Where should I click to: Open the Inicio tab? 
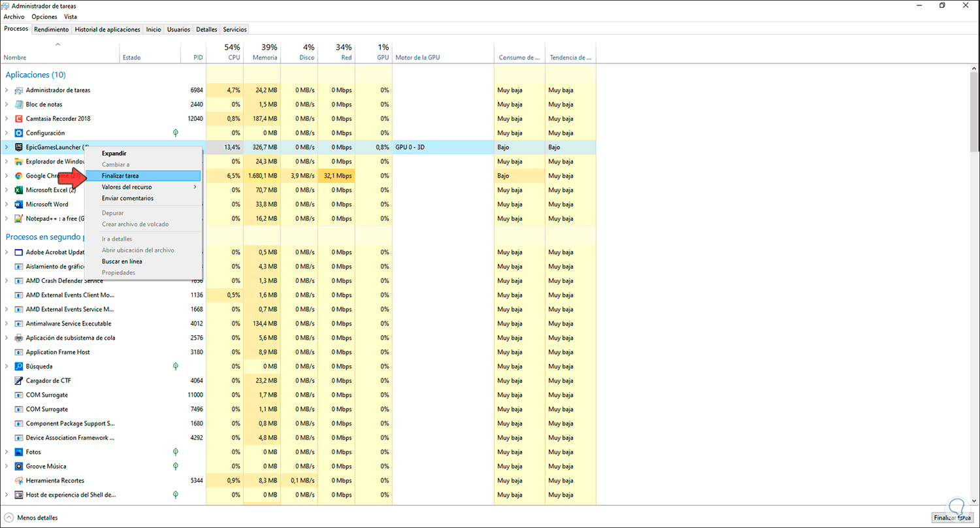(154, 29)
